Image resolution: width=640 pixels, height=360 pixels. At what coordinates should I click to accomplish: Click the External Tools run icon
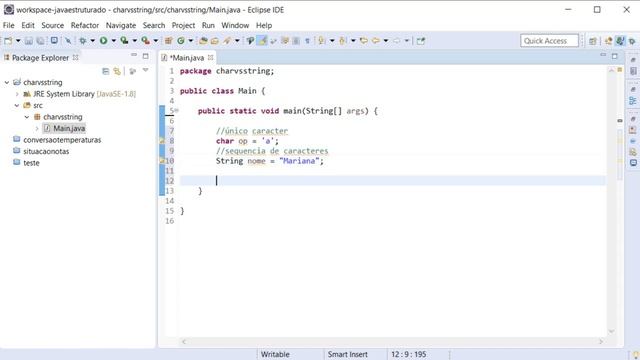[x=145, y=40]
